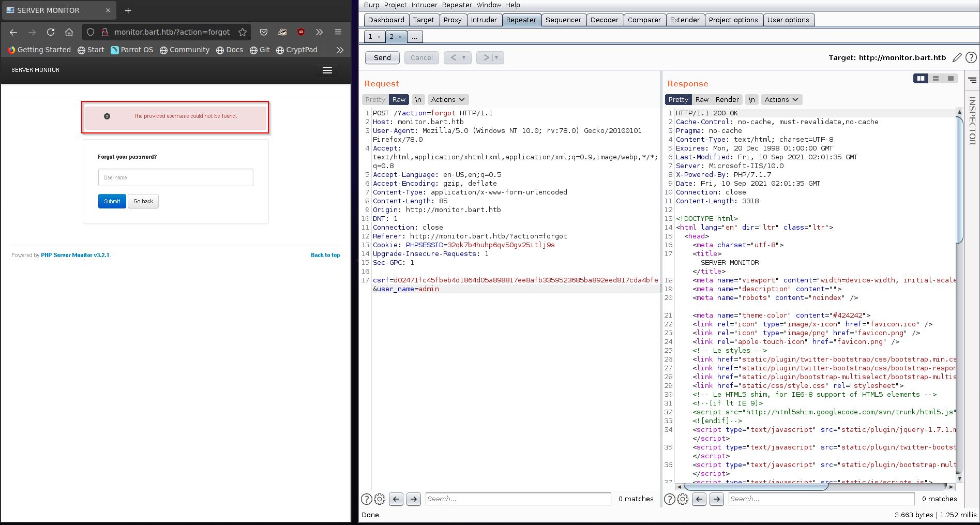
Task: Expand the Inspector panel
Action: [x=972, y=121]
